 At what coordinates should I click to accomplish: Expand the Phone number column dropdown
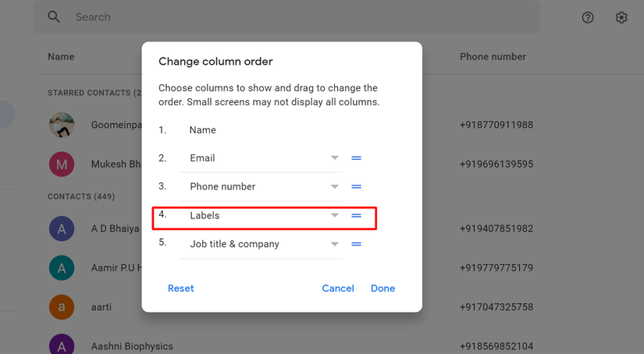coord(335,187)
